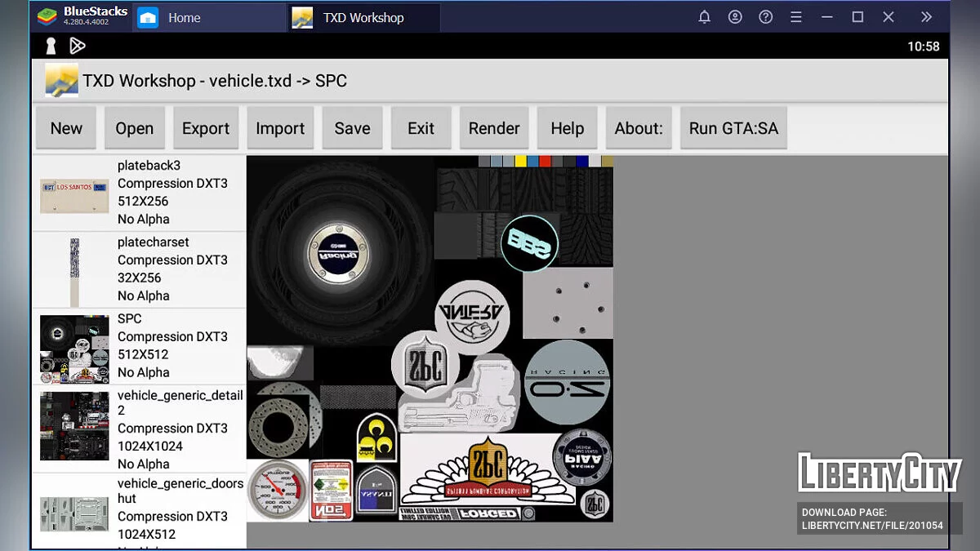Click the keyhole icon in the status bar

51,46
